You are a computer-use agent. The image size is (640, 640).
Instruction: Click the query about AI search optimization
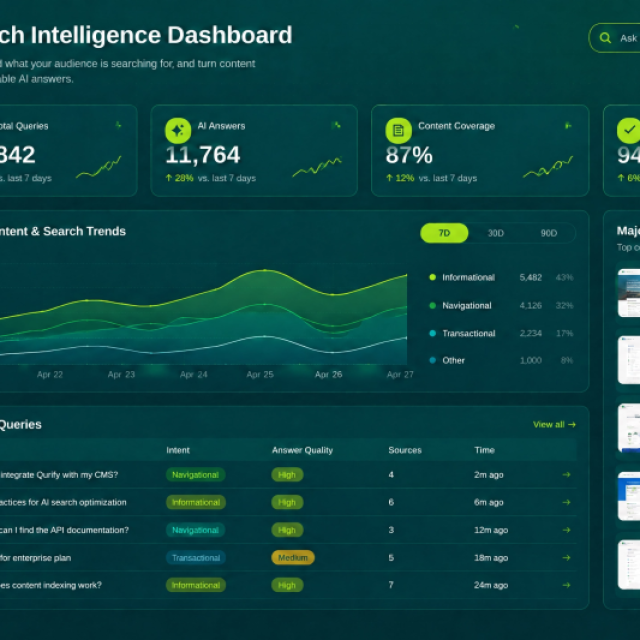[x=63, y=502]
